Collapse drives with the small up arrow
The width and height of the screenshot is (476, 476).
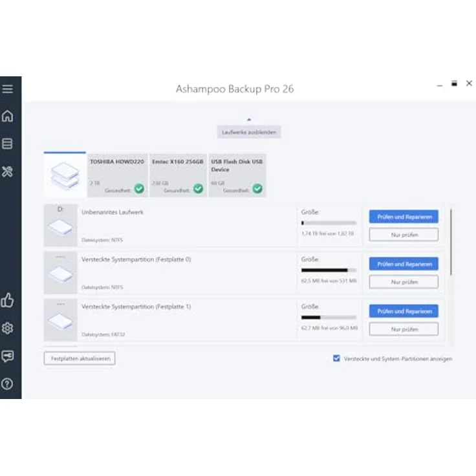249,120
